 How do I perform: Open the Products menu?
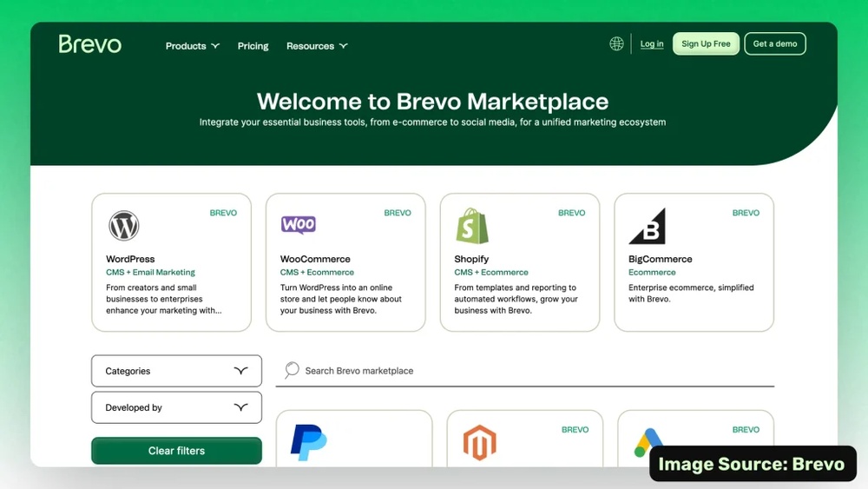click(x=192, y=46)
